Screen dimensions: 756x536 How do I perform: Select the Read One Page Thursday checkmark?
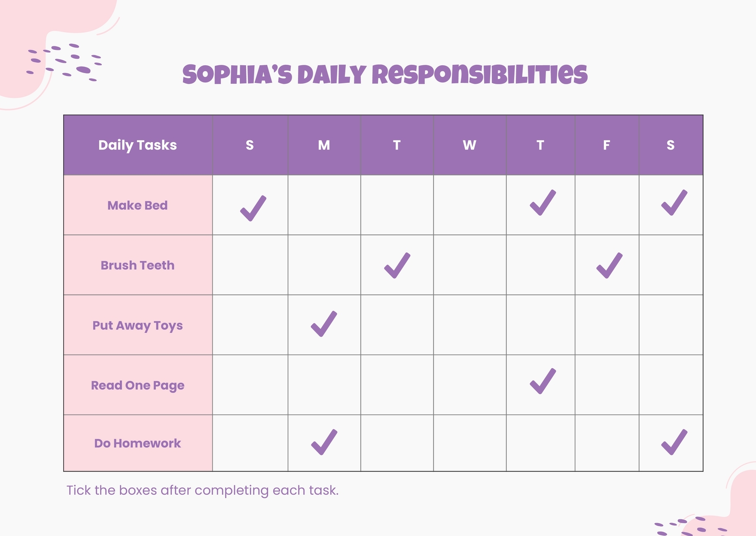pos(543,381)
